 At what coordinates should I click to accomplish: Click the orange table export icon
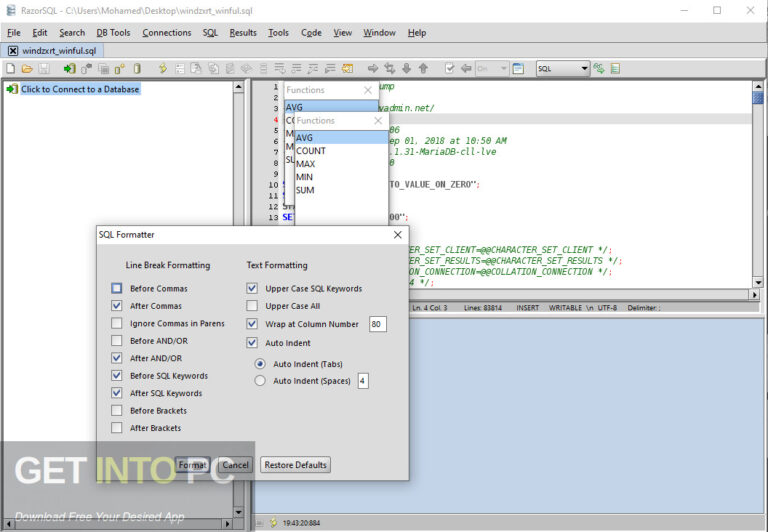(x=347, y=69)
